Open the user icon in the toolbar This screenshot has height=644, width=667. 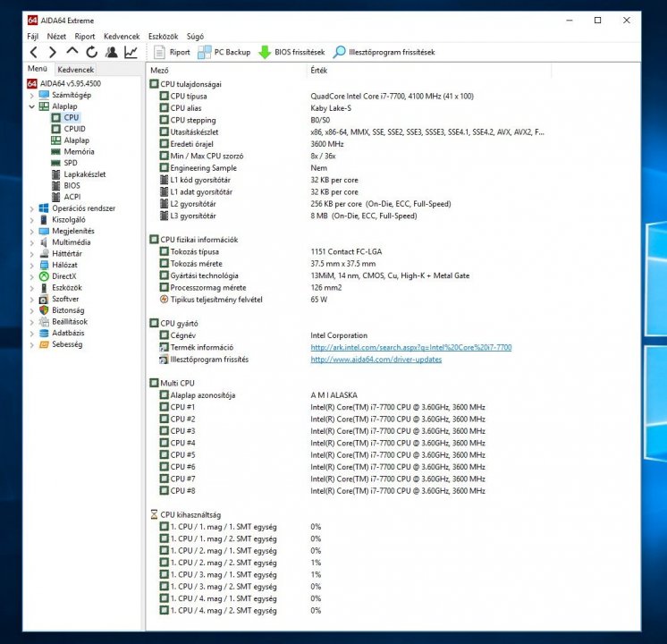pyautogui.click(x=112, y=53)
